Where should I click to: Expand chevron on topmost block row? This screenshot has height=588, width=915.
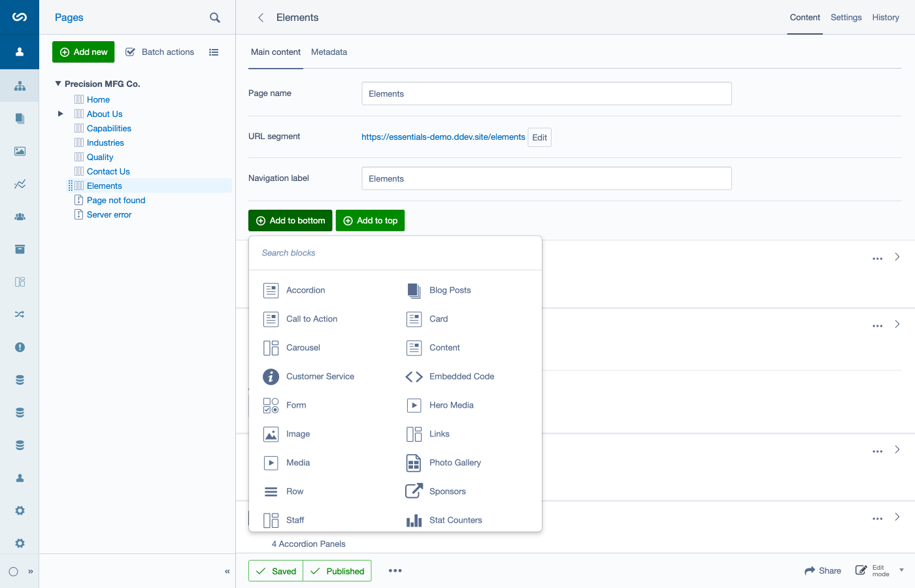coord(897,257)
